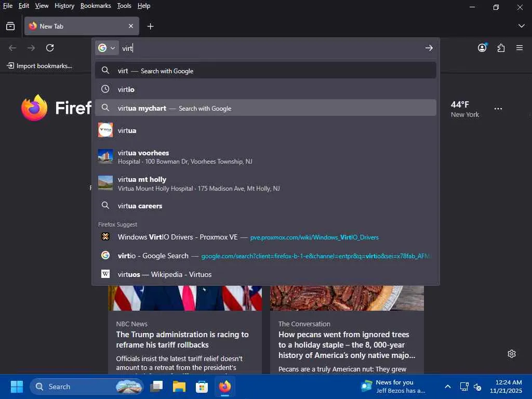Click the Virtua logo icon
The height and width of the screenshot is (399, 532).
click(x=105, y=130)
